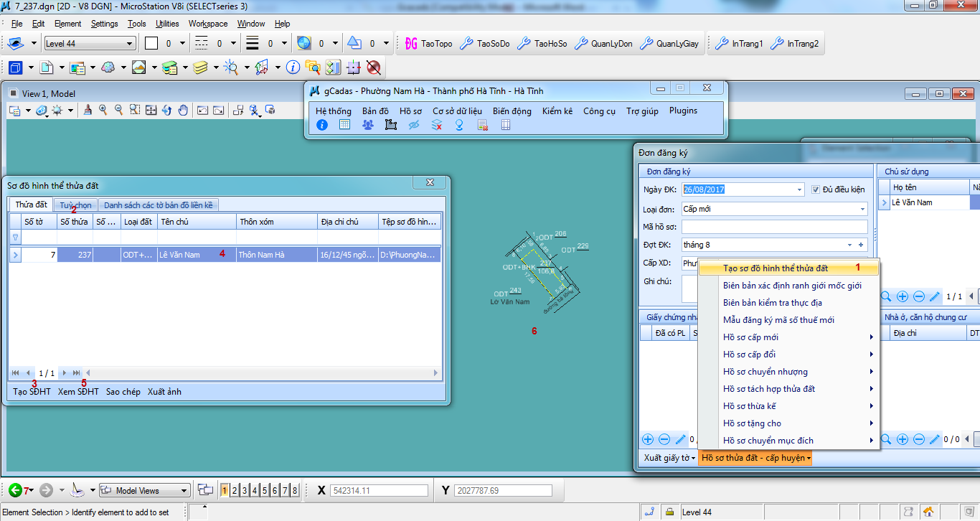
Task: Expand the 'Loại đơn' combo box
Action: point(862,209)
